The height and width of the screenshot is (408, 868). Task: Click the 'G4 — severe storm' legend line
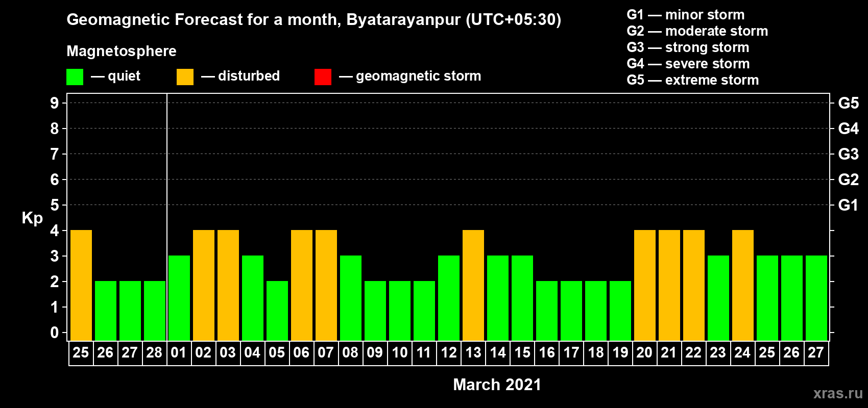(688, 64)
